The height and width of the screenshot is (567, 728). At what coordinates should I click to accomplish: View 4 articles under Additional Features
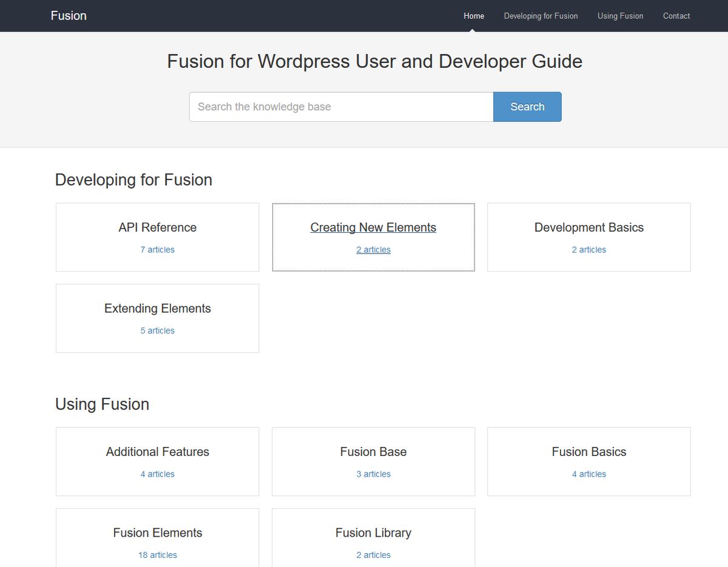157,474
